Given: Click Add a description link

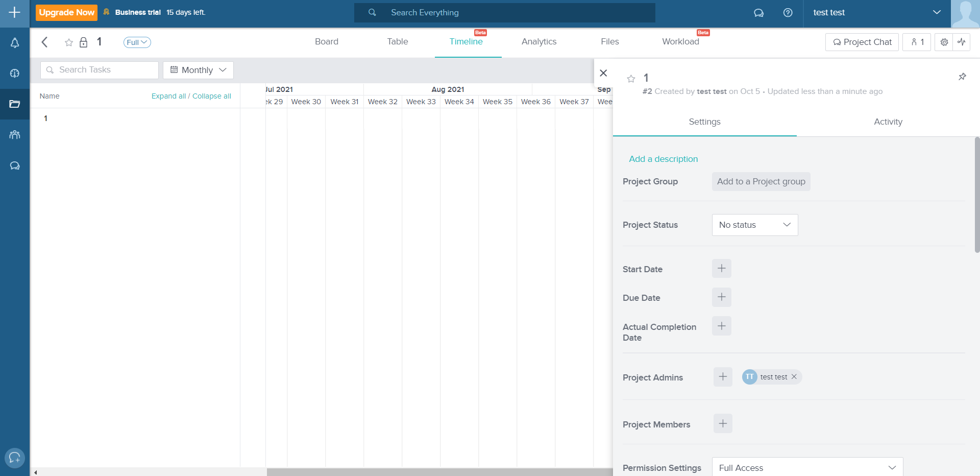Looking at the screenshot, I should point(663,159).
